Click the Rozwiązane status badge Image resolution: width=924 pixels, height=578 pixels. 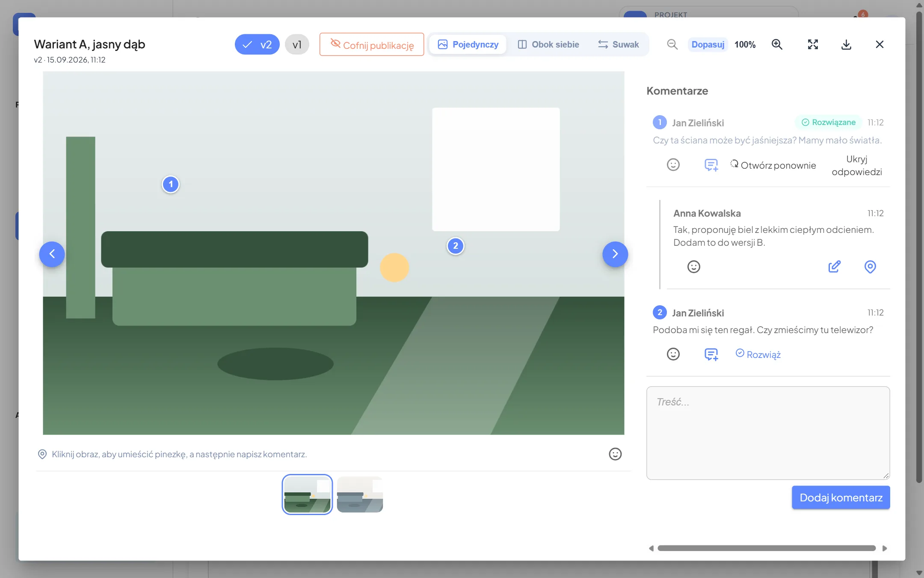(829, 122)
